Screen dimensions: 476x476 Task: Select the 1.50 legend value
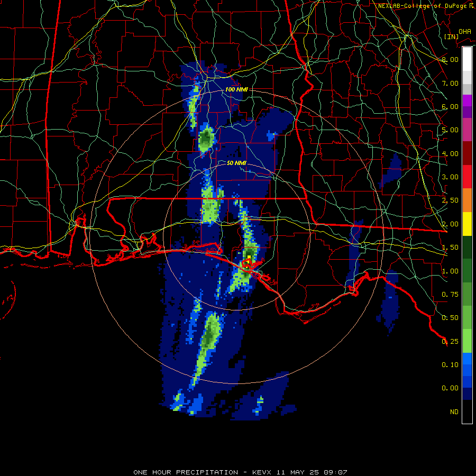pyautogui.click(x=450, y=248)
